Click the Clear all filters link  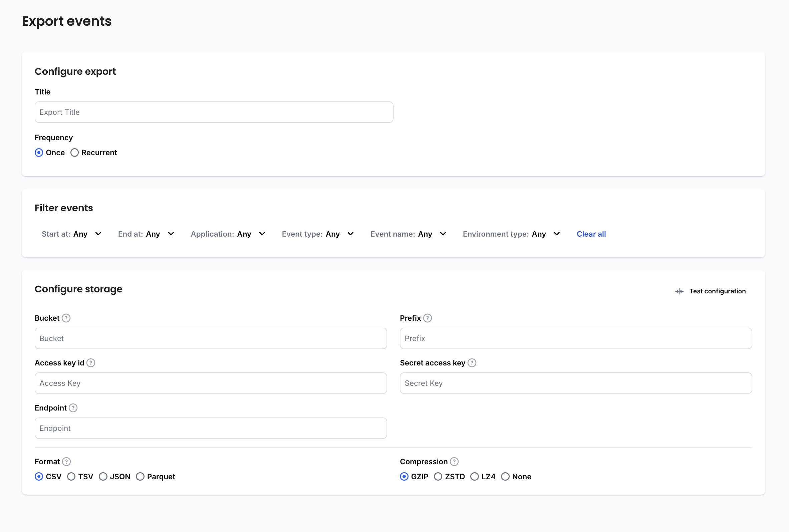click(x=591, y=234)
